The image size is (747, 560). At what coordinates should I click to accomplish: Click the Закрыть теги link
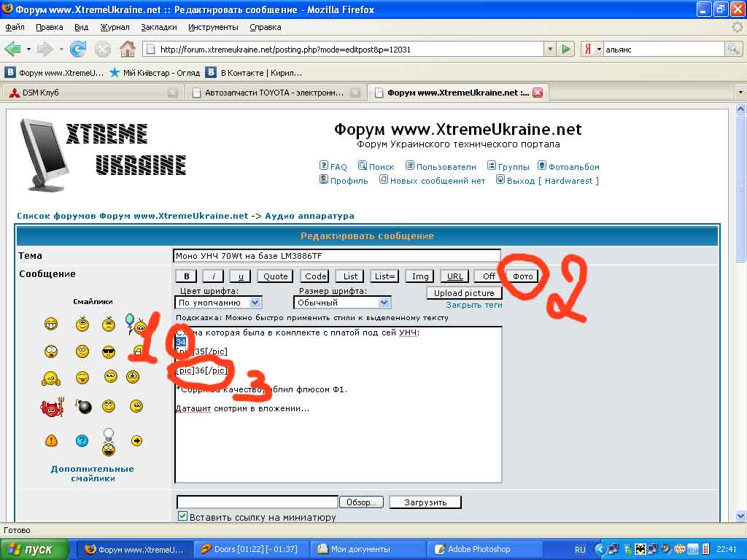(474, 306)
